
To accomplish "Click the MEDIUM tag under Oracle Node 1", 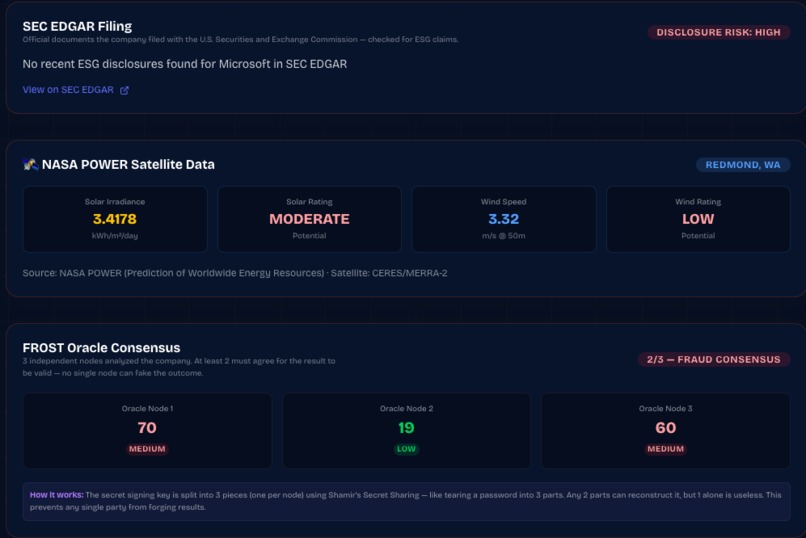I will [x=147, y=449].
